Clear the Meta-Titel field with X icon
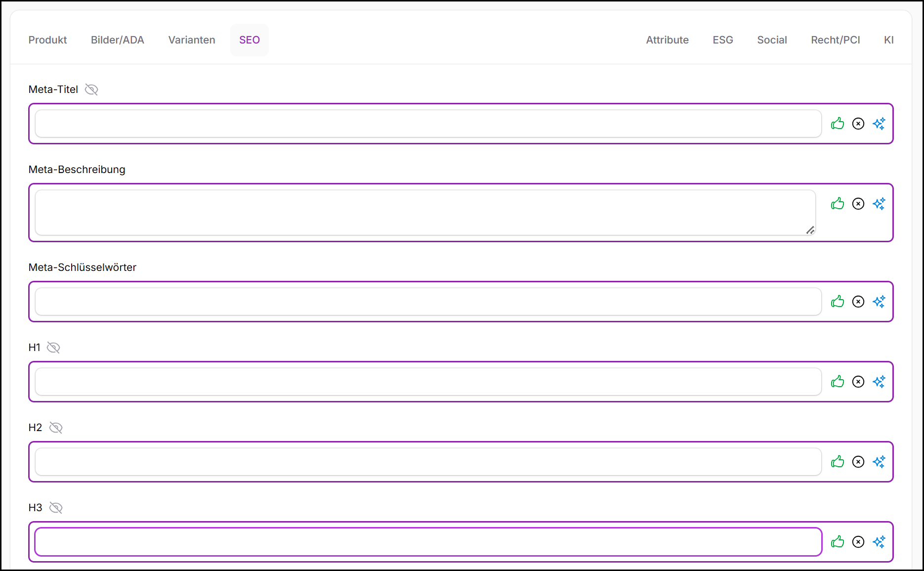 click(x=858, y=124)
